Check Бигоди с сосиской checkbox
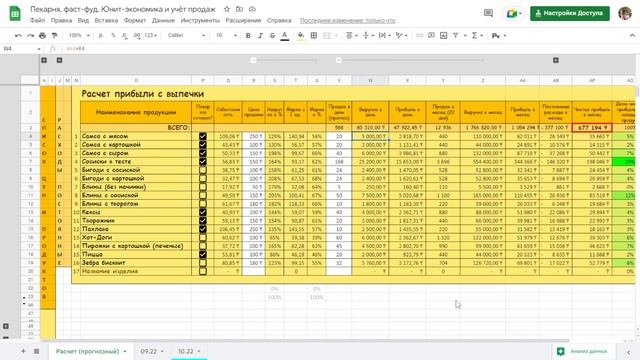This screenshot has width=640, height=360. pyautogui.click(x=202, y=170)
